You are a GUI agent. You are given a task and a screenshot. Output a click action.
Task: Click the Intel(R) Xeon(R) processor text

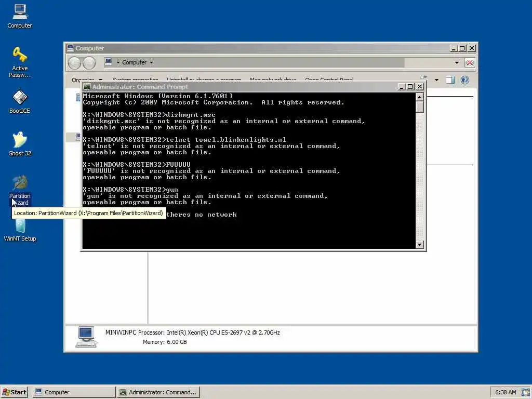(223, 332)
